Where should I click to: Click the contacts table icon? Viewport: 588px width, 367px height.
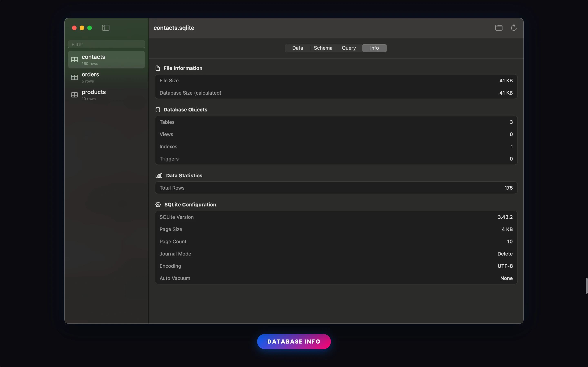[x=74, y=60]
